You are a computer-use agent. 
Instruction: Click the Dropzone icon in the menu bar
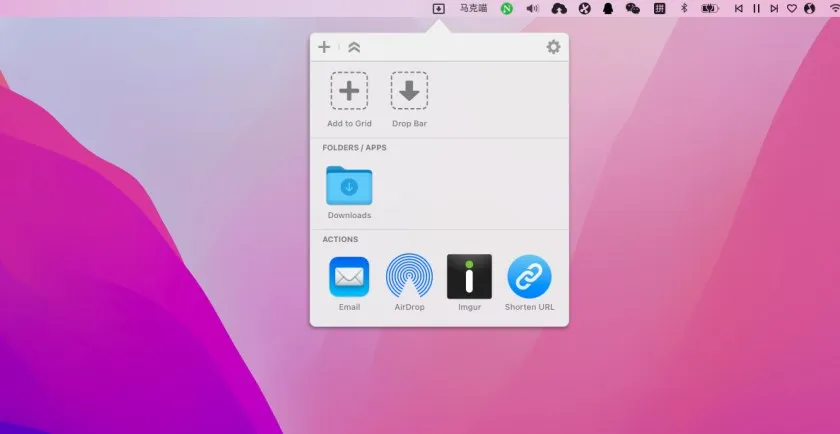click(438, 8)
